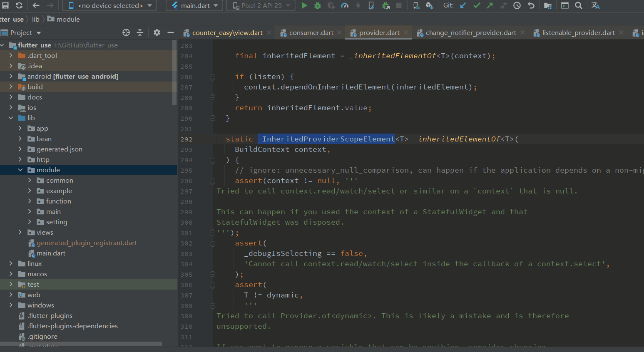644x352 pixels.
Task: Click the Project tree vertical scrollbar
Action: coord(174,72)
